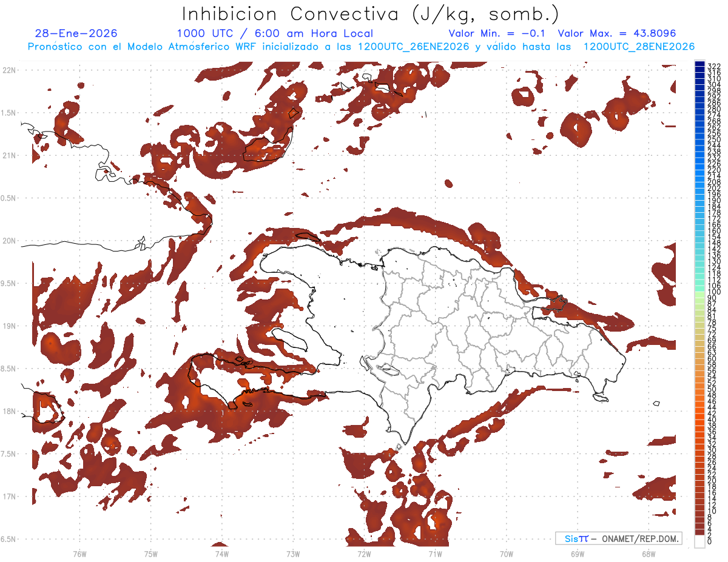728x562 pixels.
Task: Click the '73W' longitude label
Action: click(x=293, y=554)
